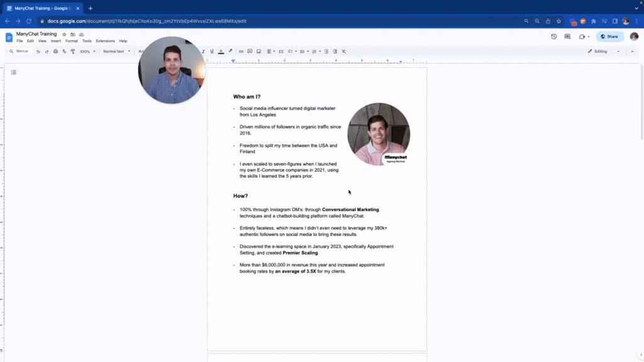Click the Menus search box
644x362 pixels.
tap(19, 52)
